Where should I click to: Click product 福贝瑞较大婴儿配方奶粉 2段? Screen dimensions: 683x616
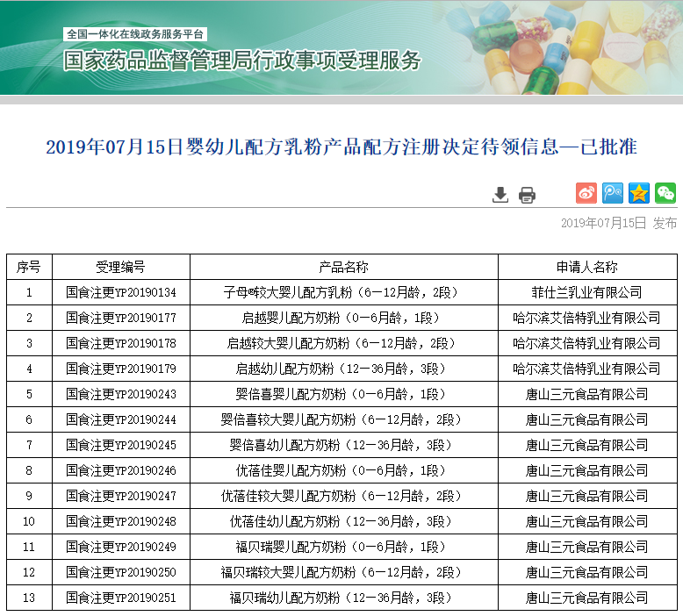[x=344, y=572]
